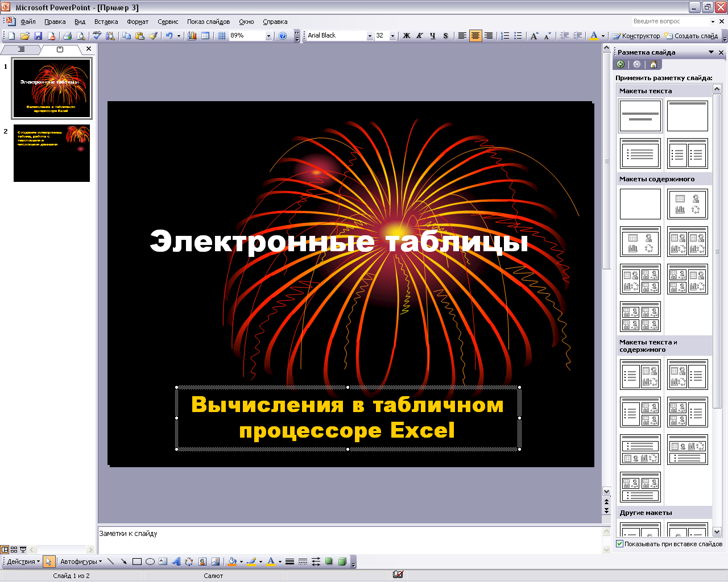This screenshot has height=582, width=728.
Task: Open the zoom 89% dropdown
Action: (268, 36)
